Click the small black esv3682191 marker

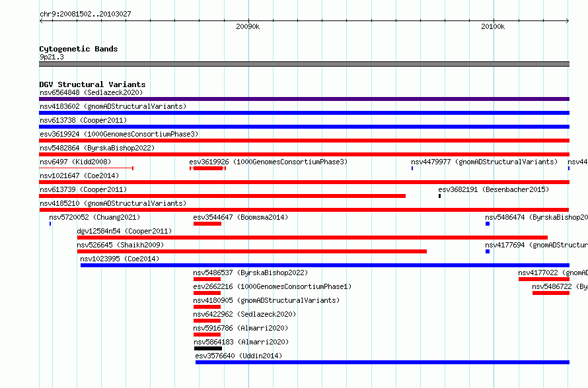439,196
